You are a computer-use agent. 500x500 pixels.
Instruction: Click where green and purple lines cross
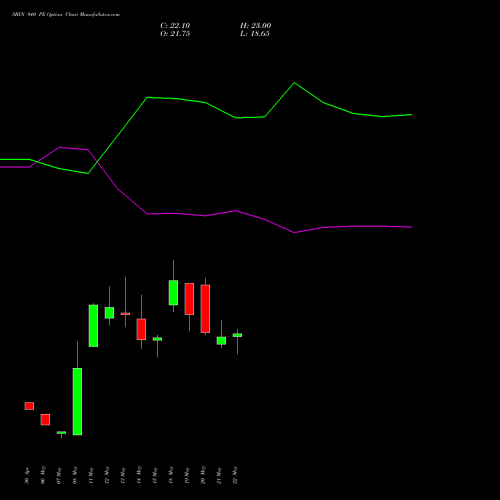pos(97,162)
